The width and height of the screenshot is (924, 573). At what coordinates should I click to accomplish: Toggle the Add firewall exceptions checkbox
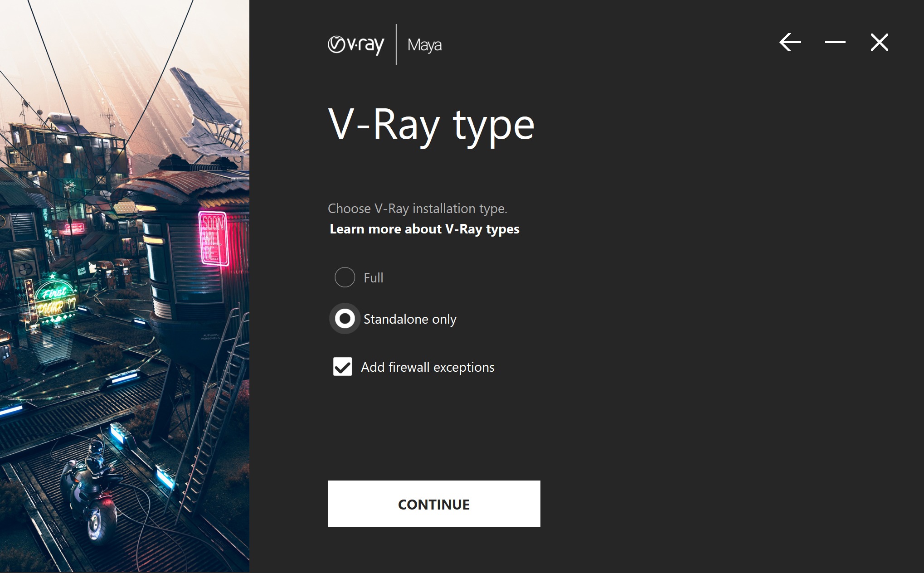(x=342, y=367)
